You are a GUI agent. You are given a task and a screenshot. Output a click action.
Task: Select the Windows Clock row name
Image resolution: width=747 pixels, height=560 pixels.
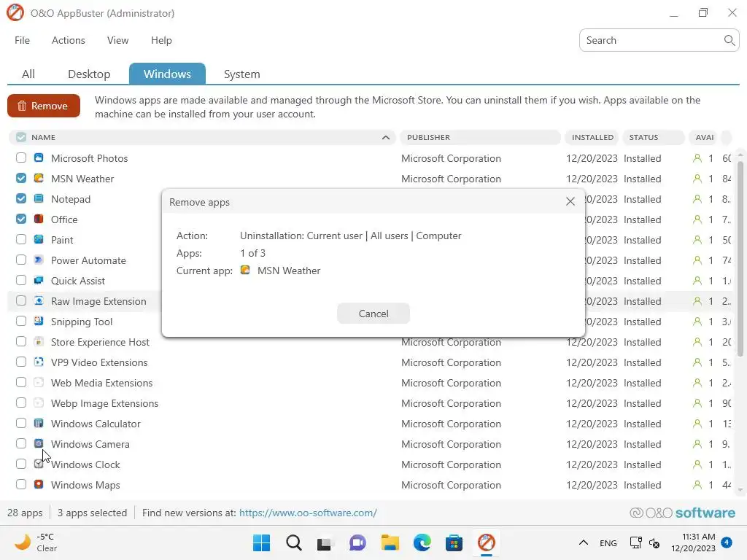(85, 464)
